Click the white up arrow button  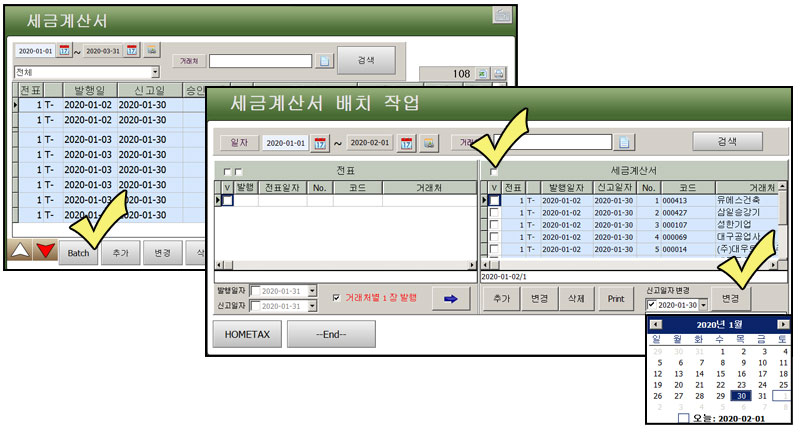tap(20, 250)
